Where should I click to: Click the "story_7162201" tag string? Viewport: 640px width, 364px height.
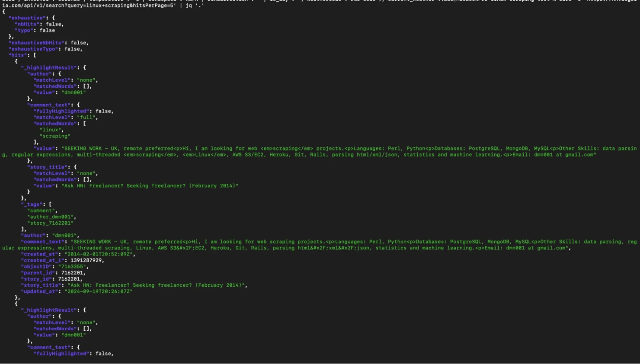(x=50, y=223)
